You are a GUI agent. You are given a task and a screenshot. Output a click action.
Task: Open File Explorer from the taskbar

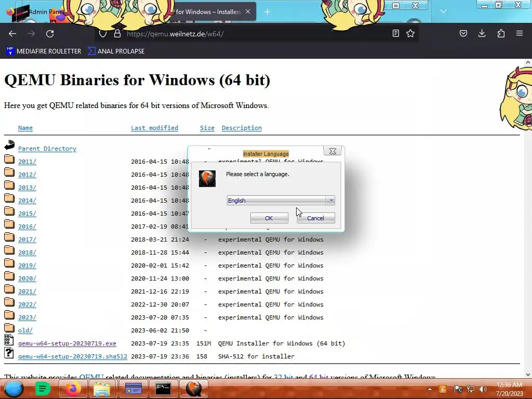click(x=102, y=389)
